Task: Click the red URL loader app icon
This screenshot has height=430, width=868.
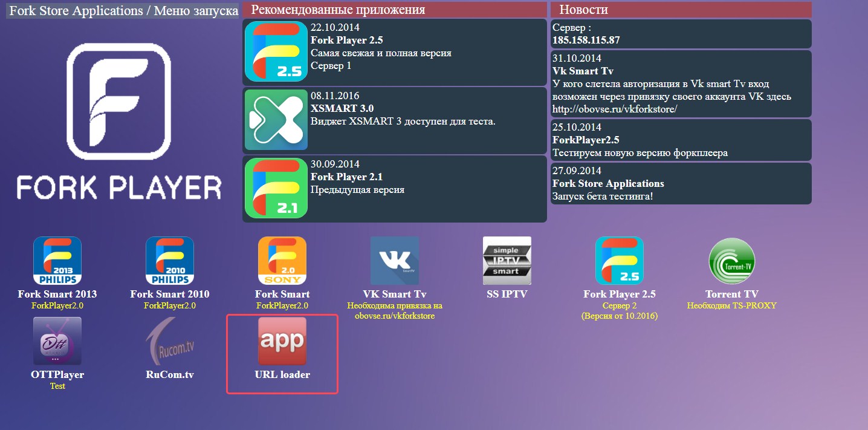Action: [x=282, y=341]
